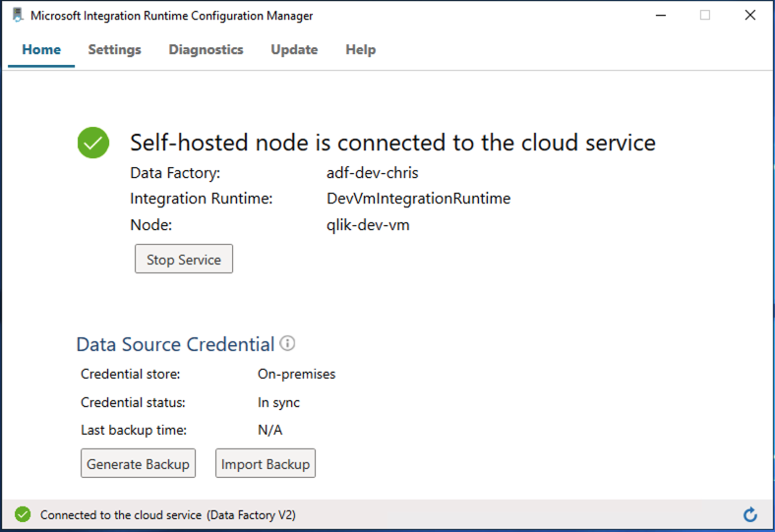
Task: Select the Update tab
Action: [x=294, y=50]
